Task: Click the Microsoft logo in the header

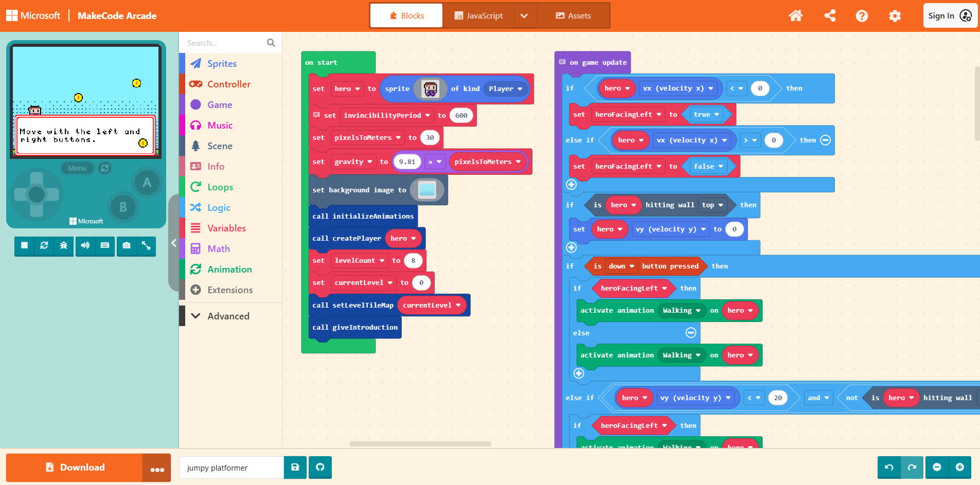Action: coord(33,16)
